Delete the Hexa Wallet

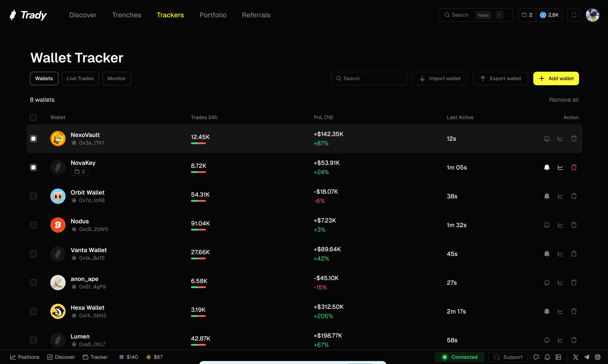coord(574,311)
